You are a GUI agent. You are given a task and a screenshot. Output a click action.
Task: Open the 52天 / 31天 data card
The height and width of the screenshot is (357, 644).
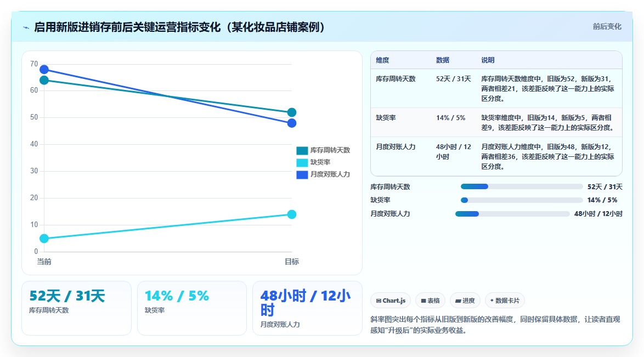[x=76, y=308]
